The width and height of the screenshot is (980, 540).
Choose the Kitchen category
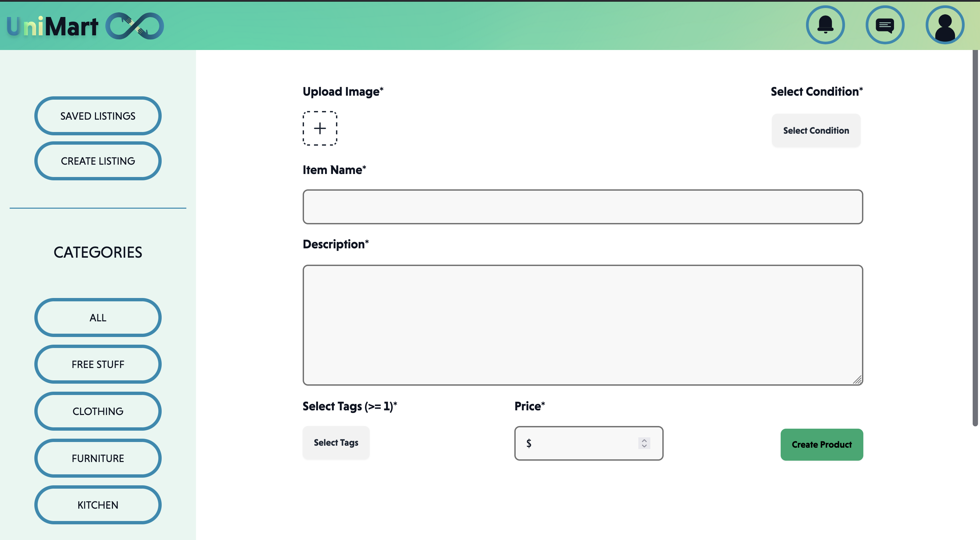(x=98, y=505)
